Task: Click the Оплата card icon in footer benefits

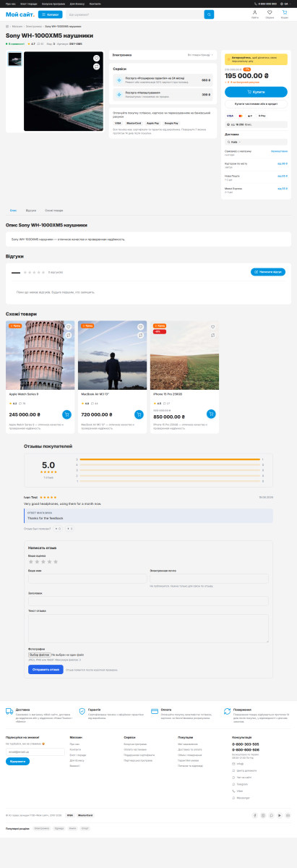Action: coord(155,712)
